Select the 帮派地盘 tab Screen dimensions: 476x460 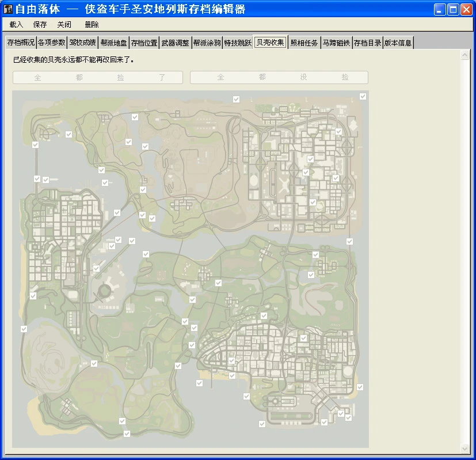pyautogui.click(x=113, y=43)
